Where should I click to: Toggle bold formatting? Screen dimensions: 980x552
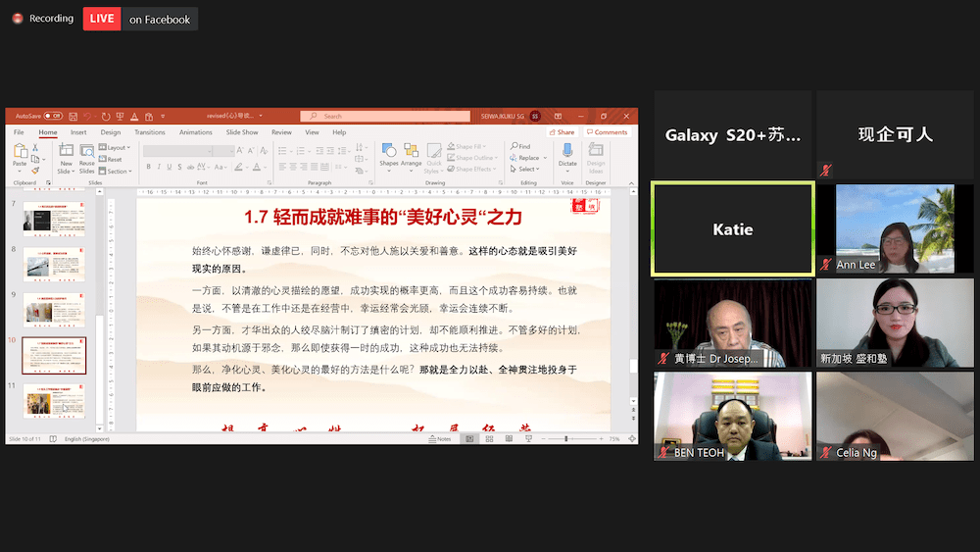tap(148, 167)
